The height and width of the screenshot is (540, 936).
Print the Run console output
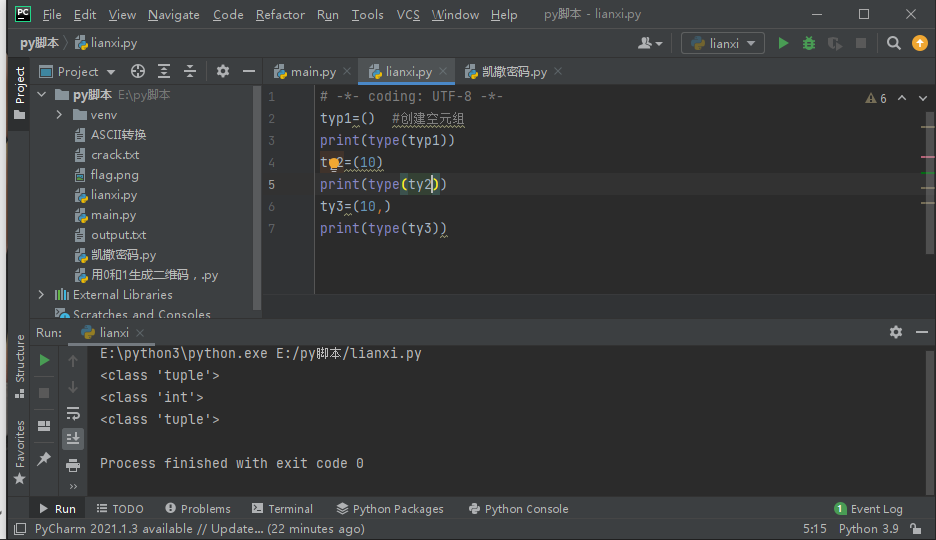[x=73, y=465]
